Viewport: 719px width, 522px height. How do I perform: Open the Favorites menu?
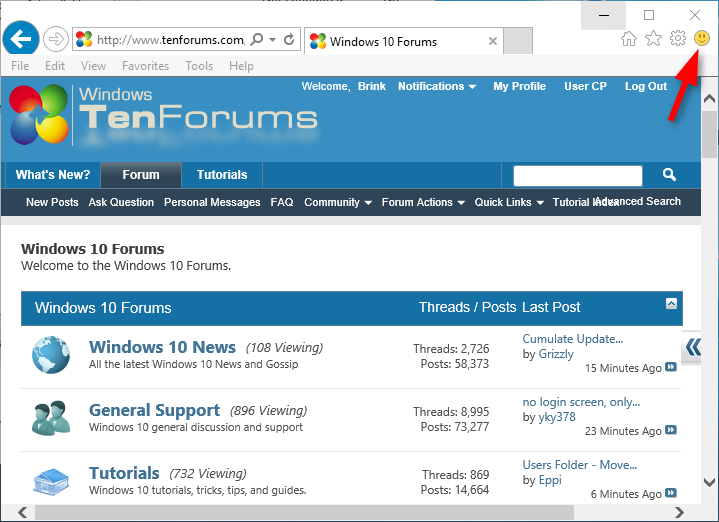click(x=145, y=66)
